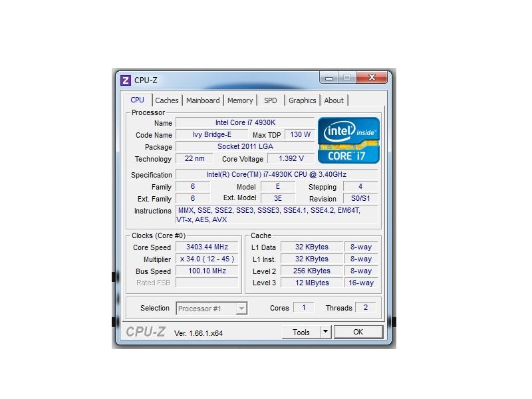
Task: Click the CPU-Z purple Z title icon
Action: [126, 80]
